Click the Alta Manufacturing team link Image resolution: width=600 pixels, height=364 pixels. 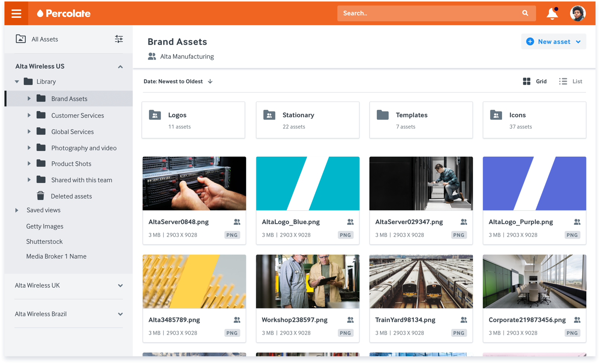(187, 57)
